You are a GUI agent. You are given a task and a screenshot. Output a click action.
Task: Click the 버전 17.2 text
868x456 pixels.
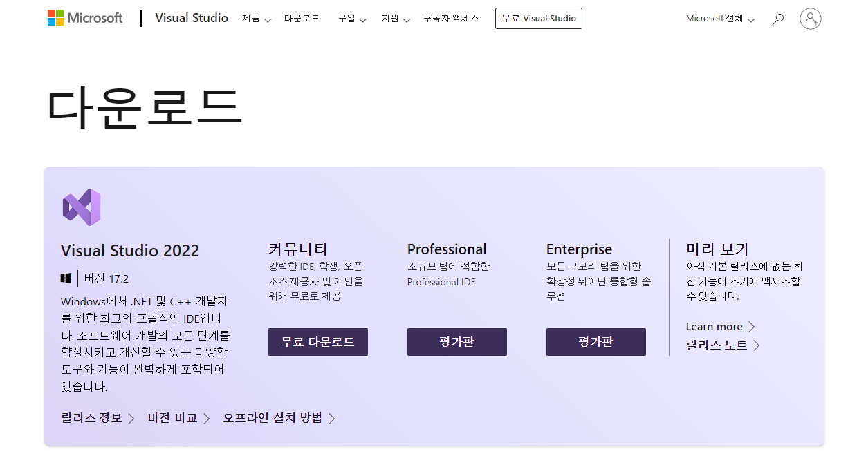pos(107,279)
